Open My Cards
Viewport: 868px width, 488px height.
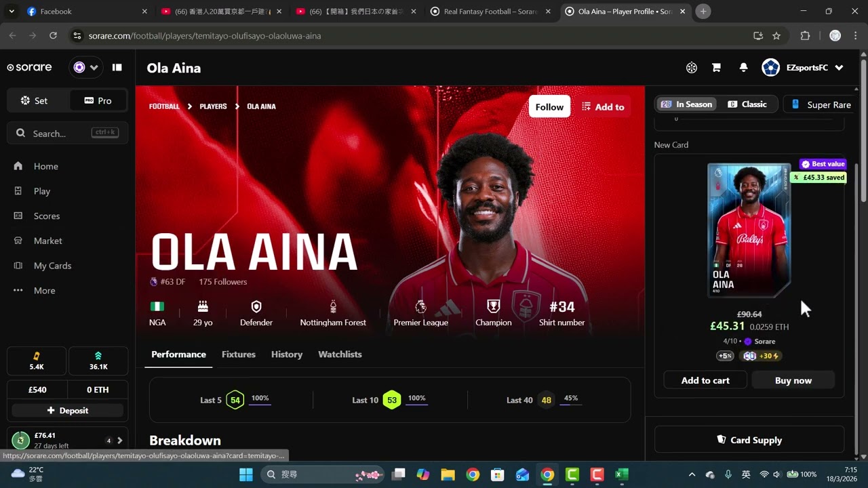(x=52, y=266)
